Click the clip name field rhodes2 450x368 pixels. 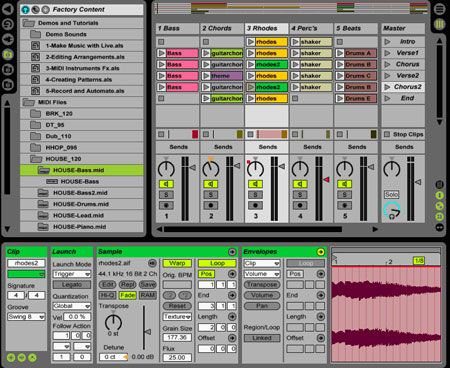click(26, 263)
